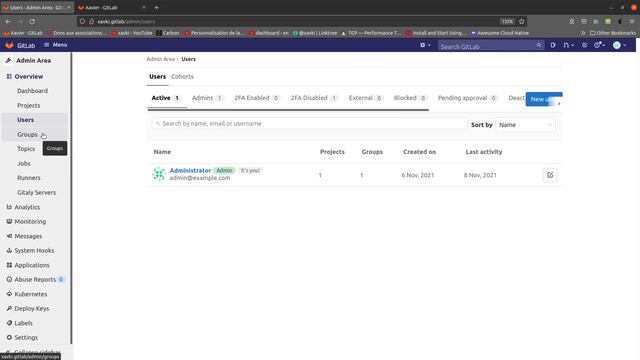Open Runners in the sidebar
Viewport: 640px width, 360px height.
29,178
